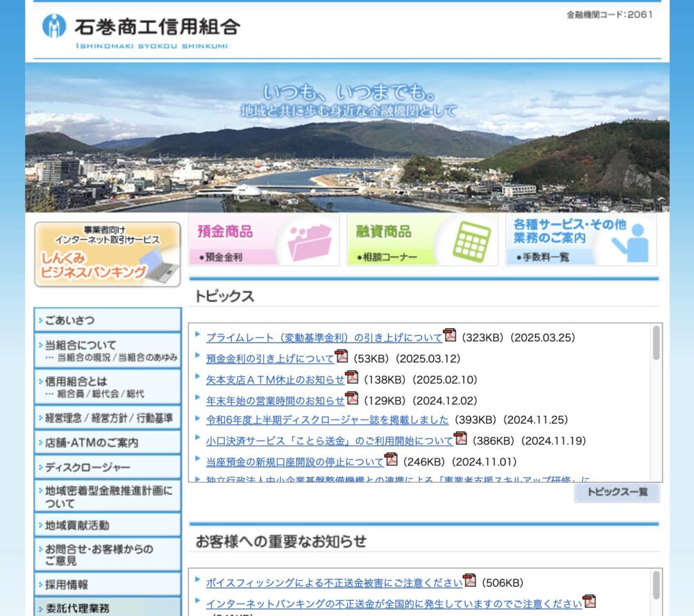Screen dimensions: 694x616
Task: Click the Ishinomaki river panorama hero image
Action: pyautogui.click(x=347, y=137)
